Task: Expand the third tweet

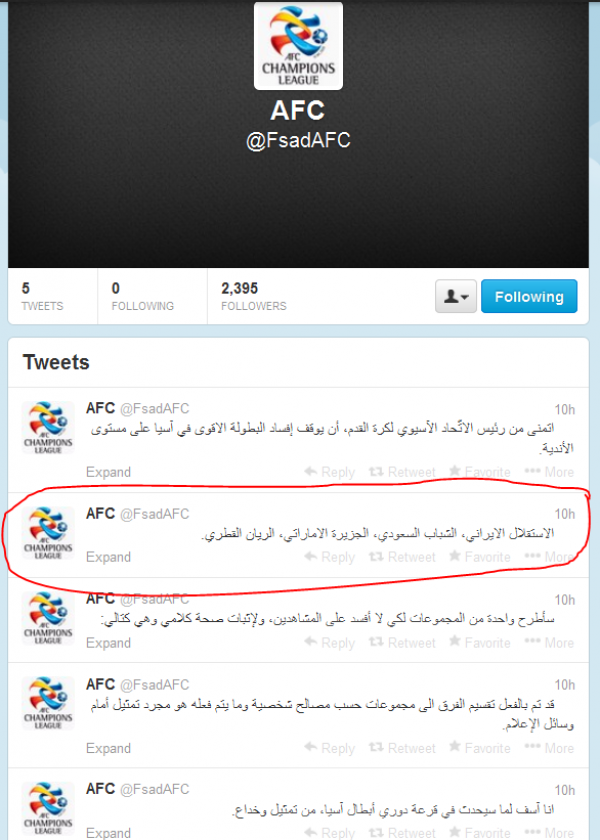Action: 108,643
